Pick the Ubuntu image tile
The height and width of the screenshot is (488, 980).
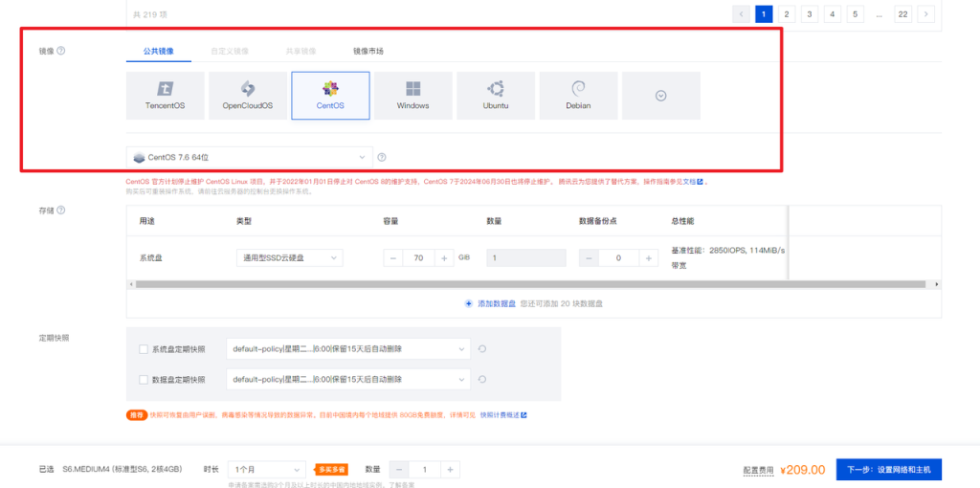[496, 96]
